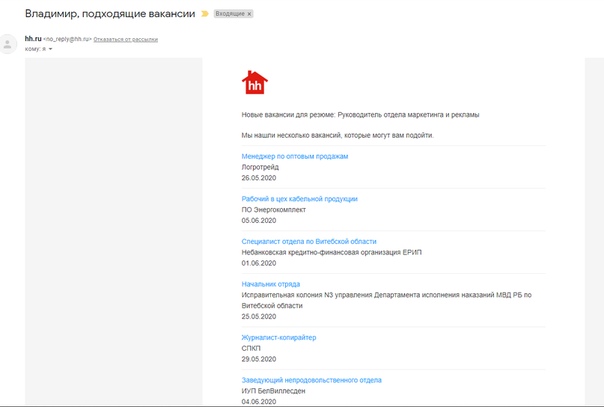Click company name ПО Энергокомплект
The image size is (604, 407).
[x=273, y=210]
